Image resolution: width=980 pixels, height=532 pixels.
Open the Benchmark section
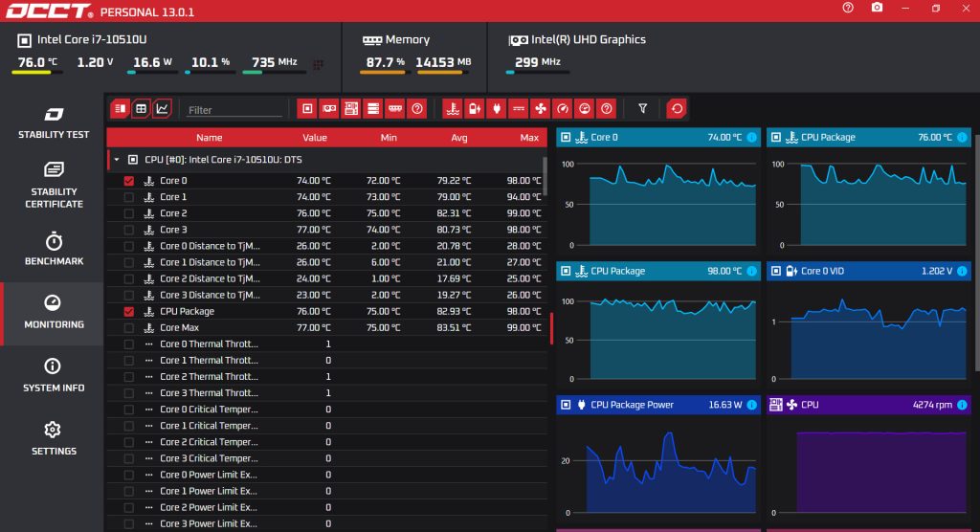[54, 249]
